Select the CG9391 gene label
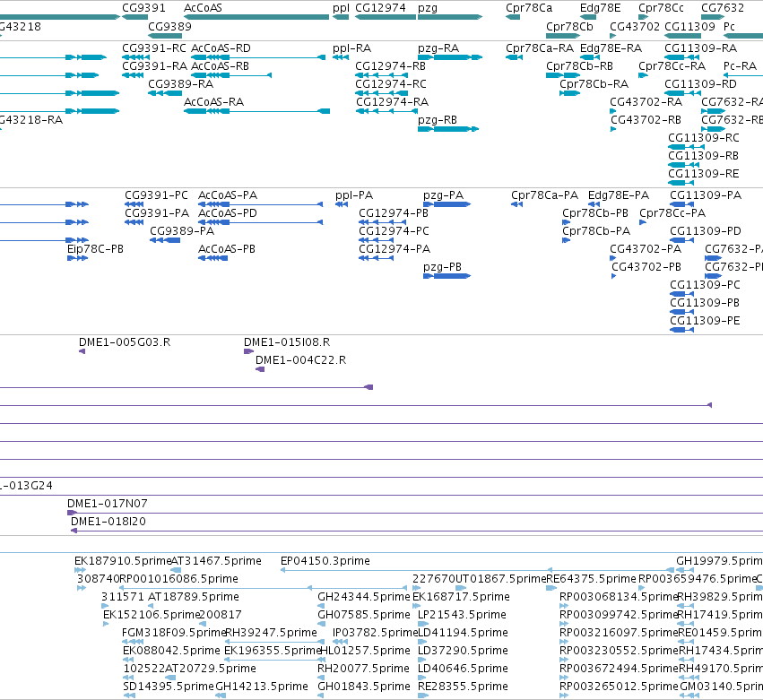The image size is (763, 700). pyautogui.click(x=143, y=8)
